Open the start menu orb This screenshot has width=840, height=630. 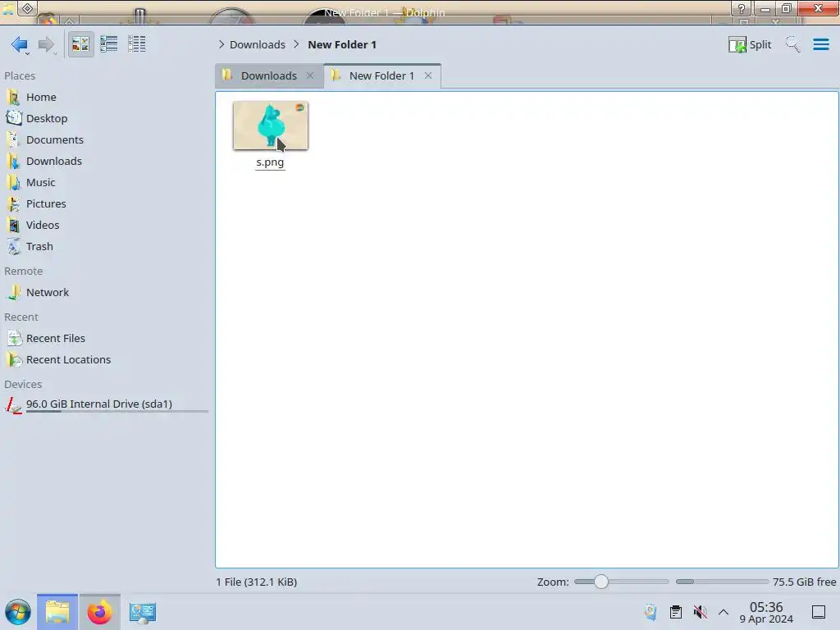tap(18, 612)
